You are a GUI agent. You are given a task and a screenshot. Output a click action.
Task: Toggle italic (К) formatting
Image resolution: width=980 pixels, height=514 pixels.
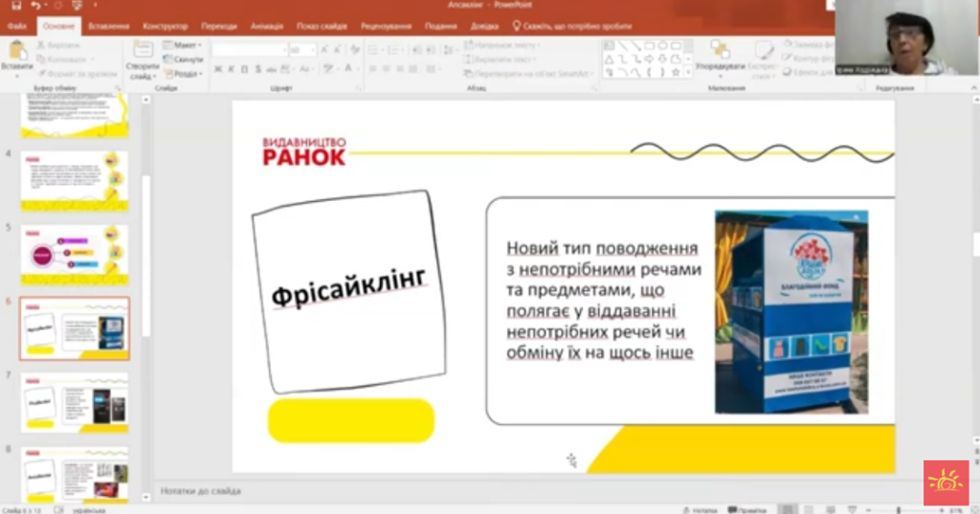pos(231,69)
